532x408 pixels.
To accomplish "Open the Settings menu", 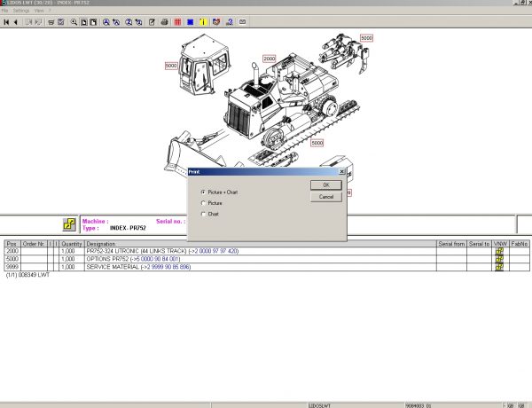I will click(20, 11).
